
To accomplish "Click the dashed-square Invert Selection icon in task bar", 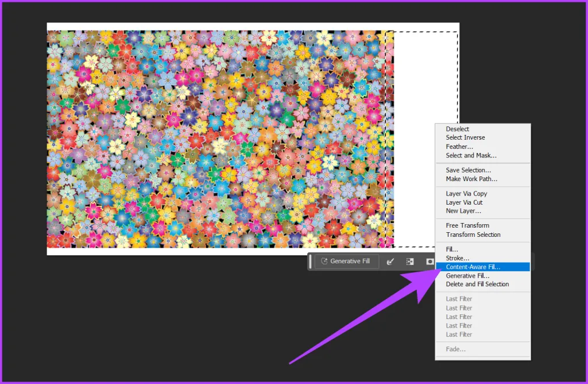I will (x=410, y=262).
